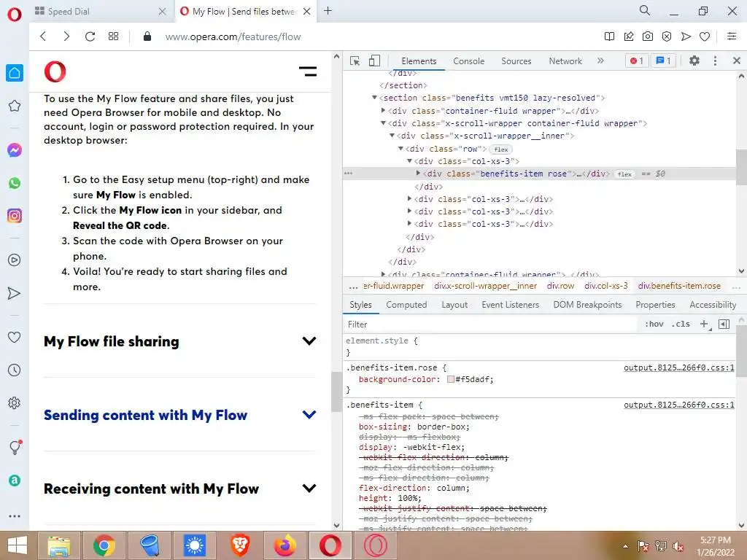The width and height of the screenshot is (747, 560).
Task: Toggle computed styles sidebar pane
Action: point(724,324)
